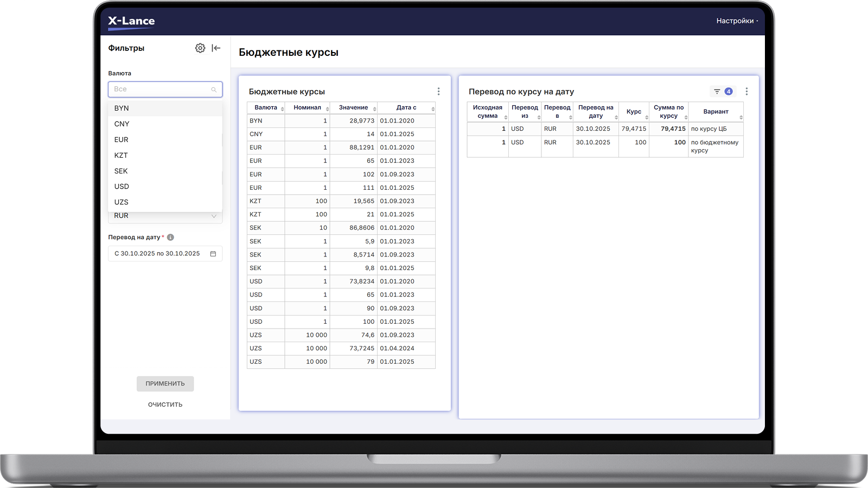Click the ПРИМЕНИТЬ button
Image resolution: width=868 pixels, height=488 pixels.
[x=165, y=384]
